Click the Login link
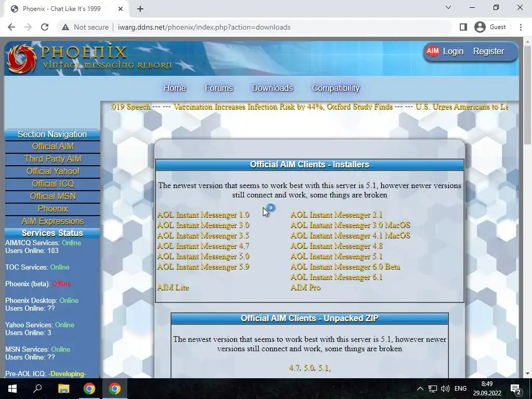Viewport: 532px width, 399px height. (x=453, y=51)
